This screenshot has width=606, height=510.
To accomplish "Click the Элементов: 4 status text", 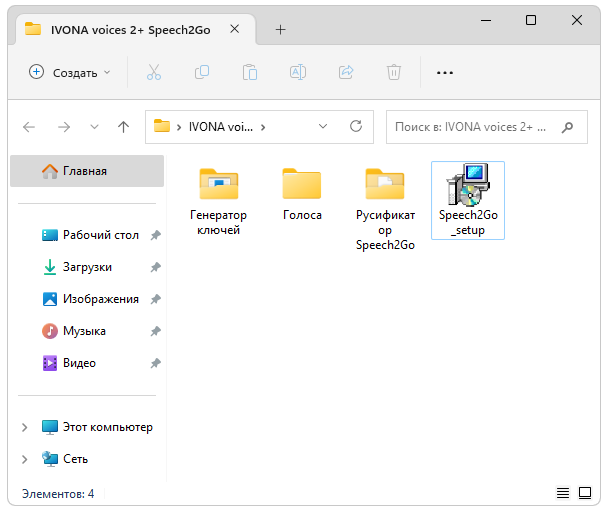I will pos(58,494).
